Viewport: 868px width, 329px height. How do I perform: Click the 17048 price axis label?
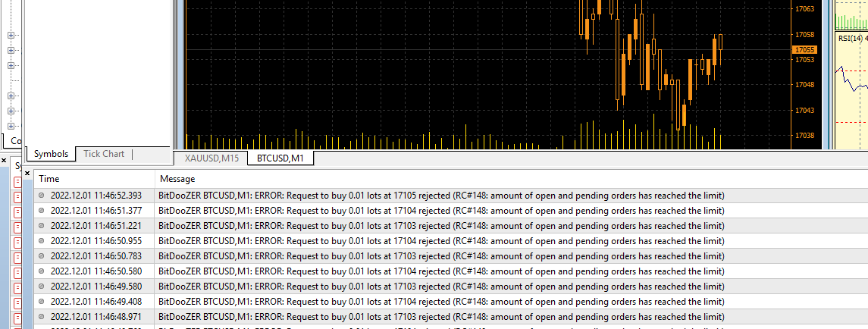804,85
